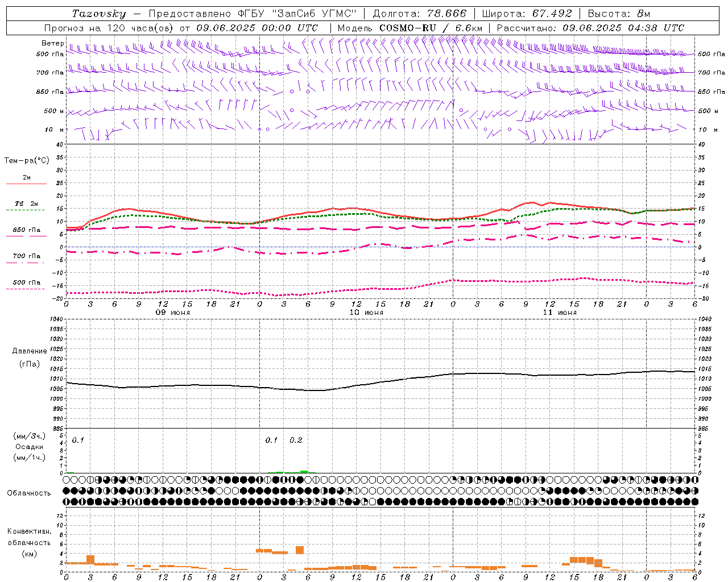This screenshot has width=728, height=582.
Task: Select the "COSMO-RU / 6.6км" model name
Action: point(431,28)
